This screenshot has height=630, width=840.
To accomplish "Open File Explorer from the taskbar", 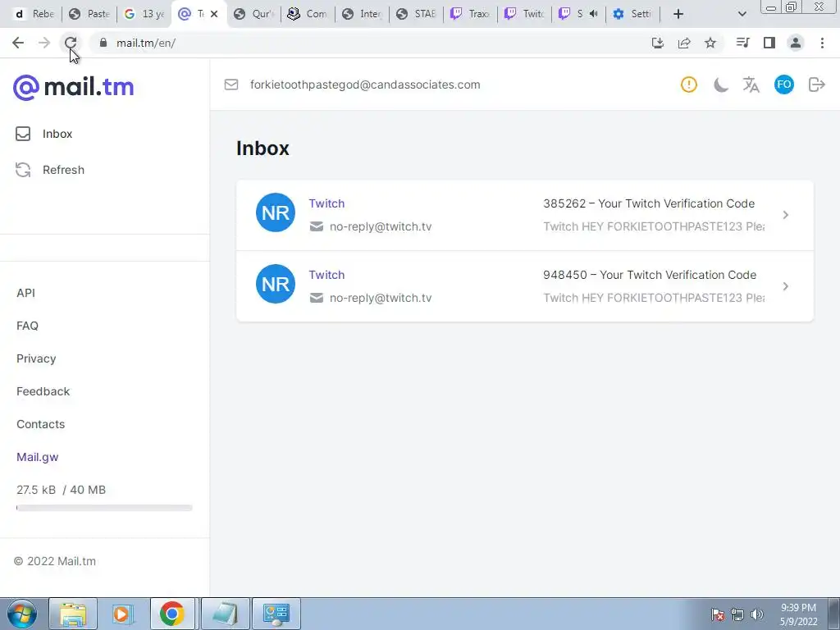I will click(x=73, y=614).
